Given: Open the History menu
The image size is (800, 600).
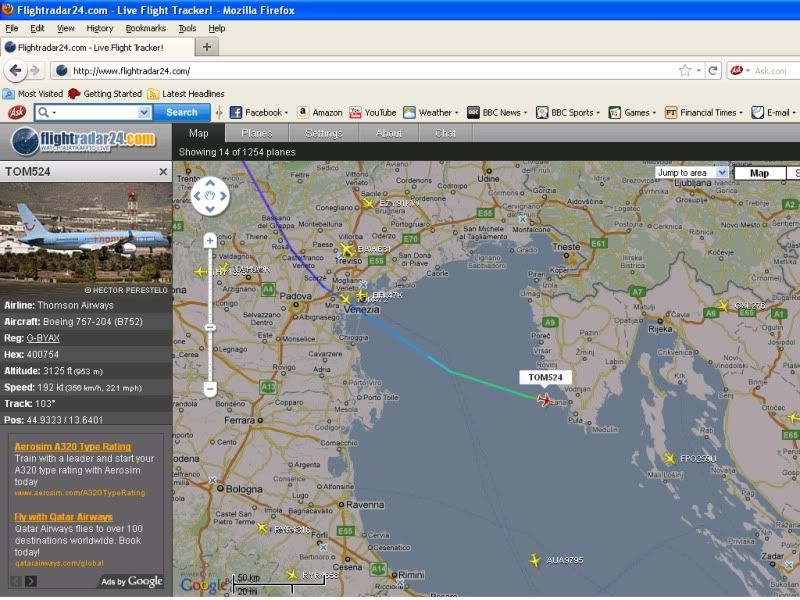Looking at the screenshot, I should tap(99, 28).
